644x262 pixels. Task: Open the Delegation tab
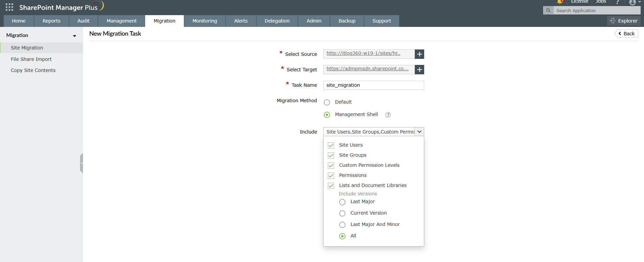[277, 21]
